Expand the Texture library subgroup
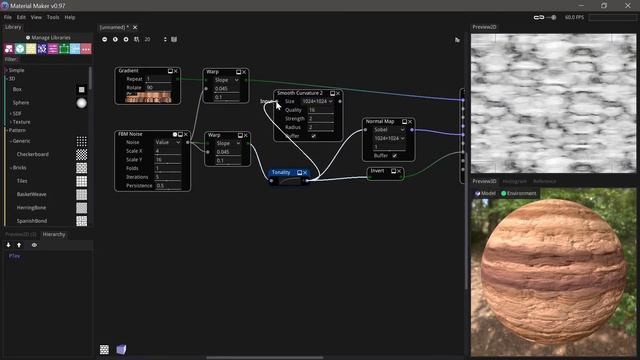This screenshot has width=640, height=360. click(x=11, y=122)
